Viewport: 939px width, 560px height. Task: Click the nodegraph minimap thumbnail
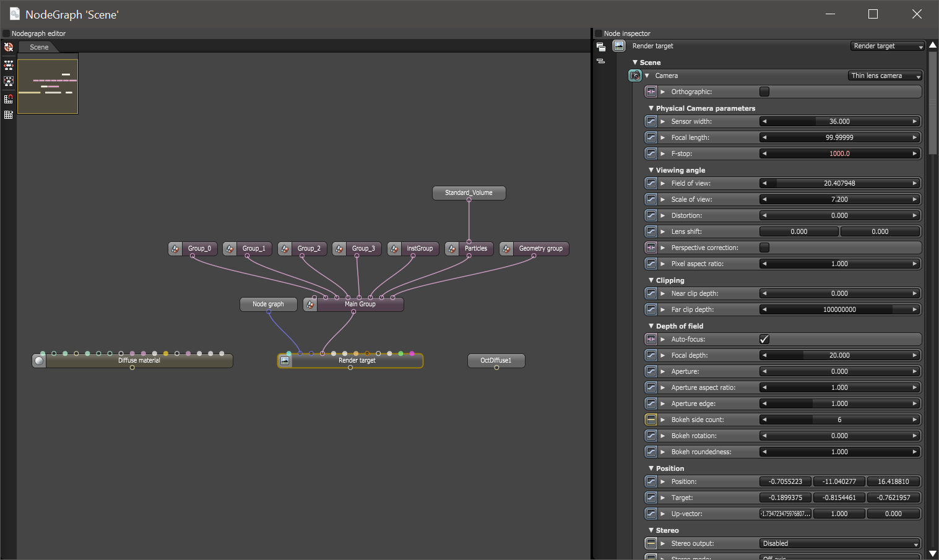48,87
